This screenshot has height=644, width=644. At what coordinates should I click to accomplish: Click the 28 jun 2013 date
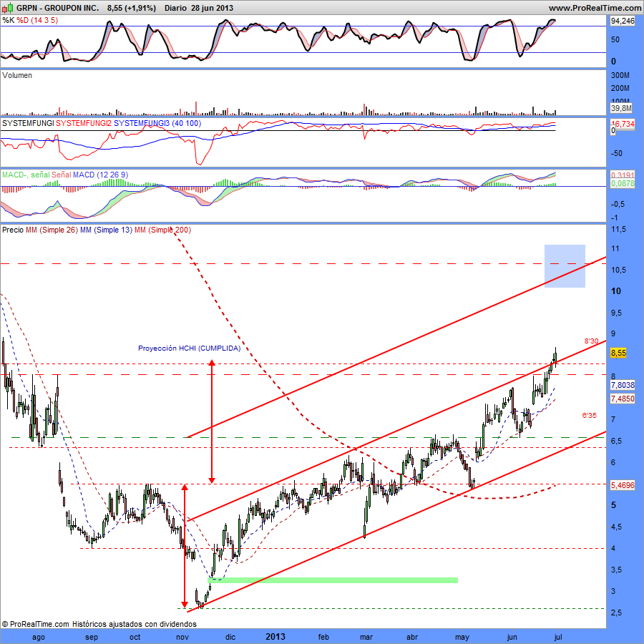pos(212,8)
